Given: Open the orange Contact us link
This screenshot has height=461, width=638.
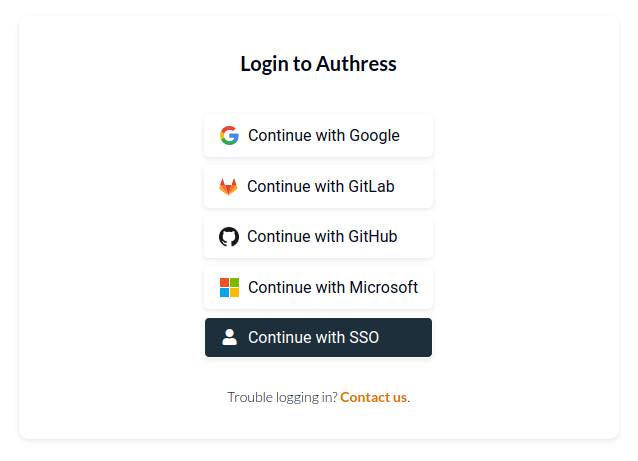Looking at the screenshot, I should (373, 397).
